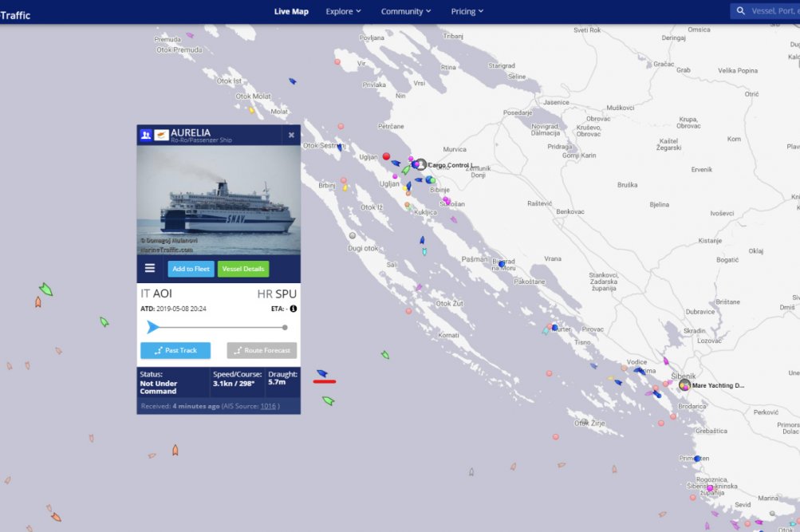Click the blue dot marker near Murter
The height and width of the screenshot is (532, 800).
pos(555,328)
